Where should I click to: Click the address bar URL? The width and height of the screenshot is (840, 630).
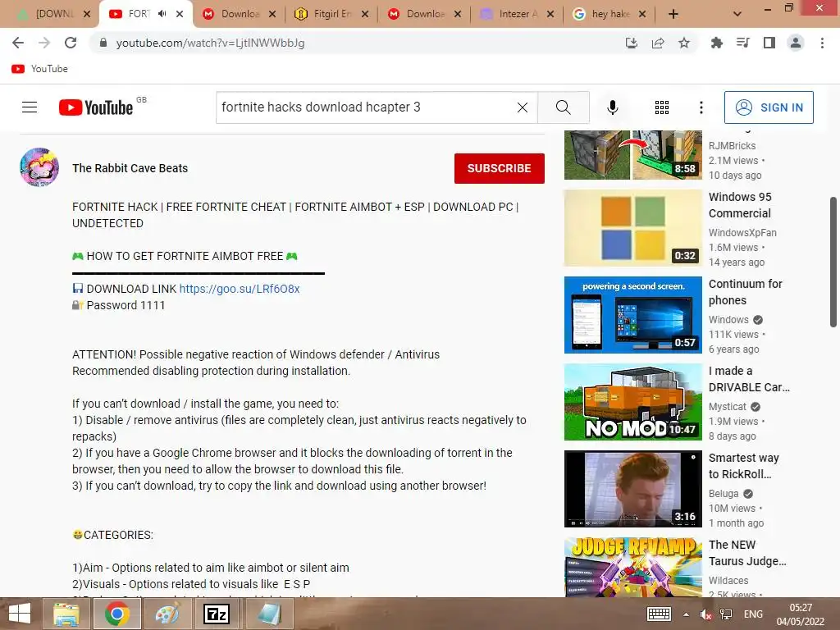(x=210, y=43)
